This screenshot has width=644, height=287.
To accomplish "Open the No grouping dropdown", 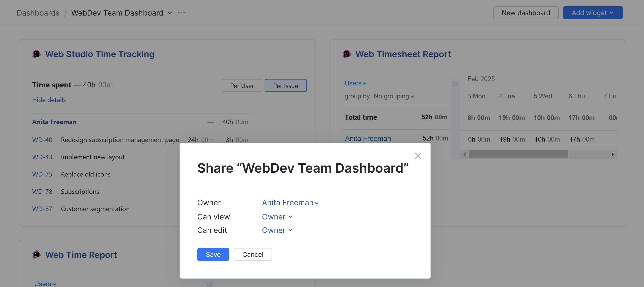I will [394, 96].
